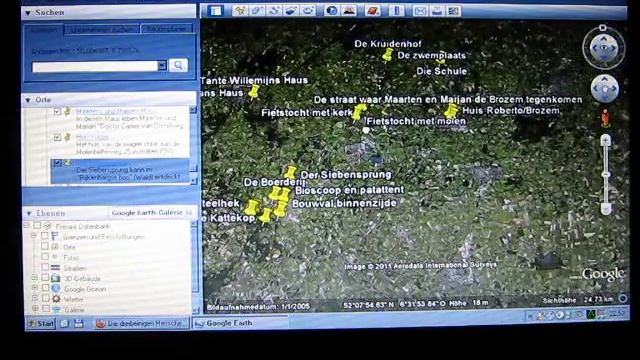Click the Windows Start button
The image size is (640, 360).
pyautogui.click(x=40, y=324)
